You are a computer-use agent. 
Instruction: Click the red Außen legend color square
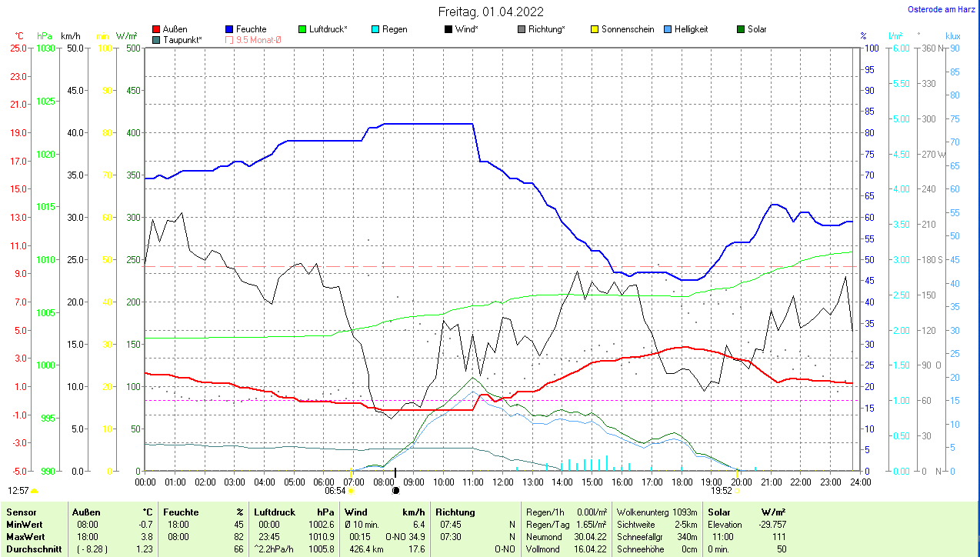(x=157, y=29)
